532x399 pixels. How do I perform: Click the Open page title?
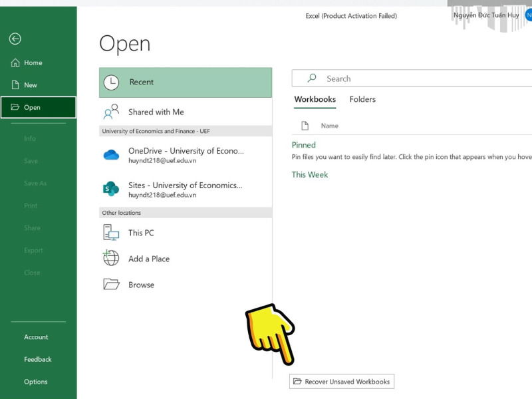(x=125, y=44)
